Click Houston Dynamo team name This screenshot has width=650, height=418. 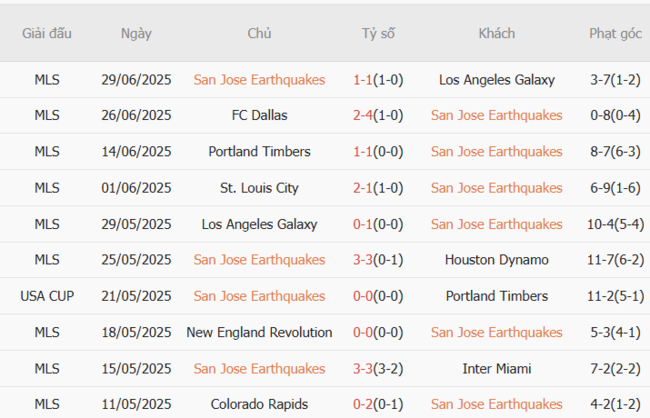tap(496, 260)
